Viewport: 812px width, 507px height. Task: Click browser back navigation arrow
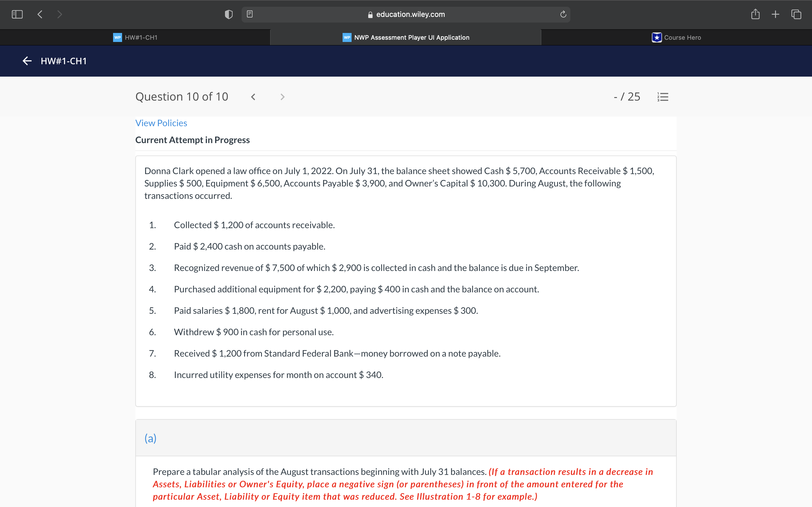(39, 14)
